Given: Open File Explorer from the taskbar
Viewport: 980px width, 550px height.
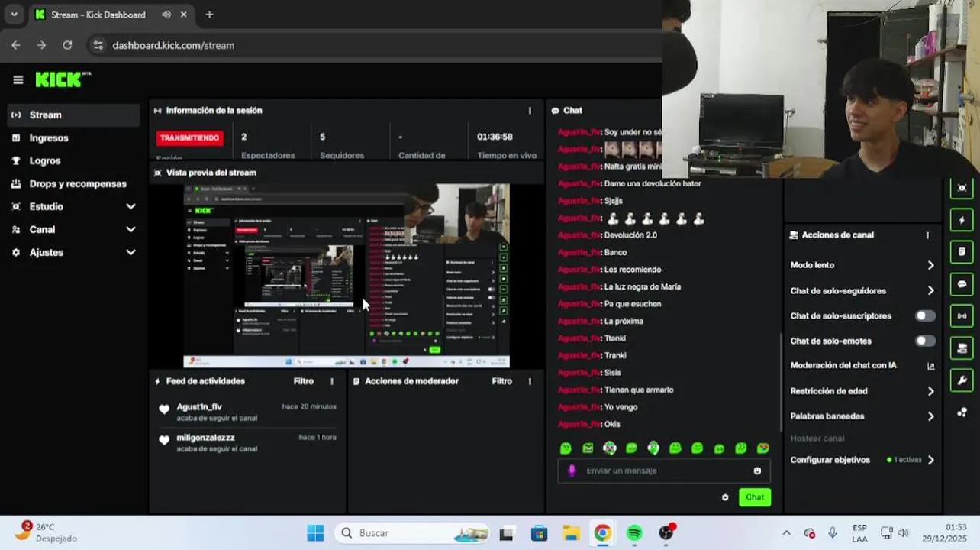Looking at the screenshot, I should tap(571, 533).
